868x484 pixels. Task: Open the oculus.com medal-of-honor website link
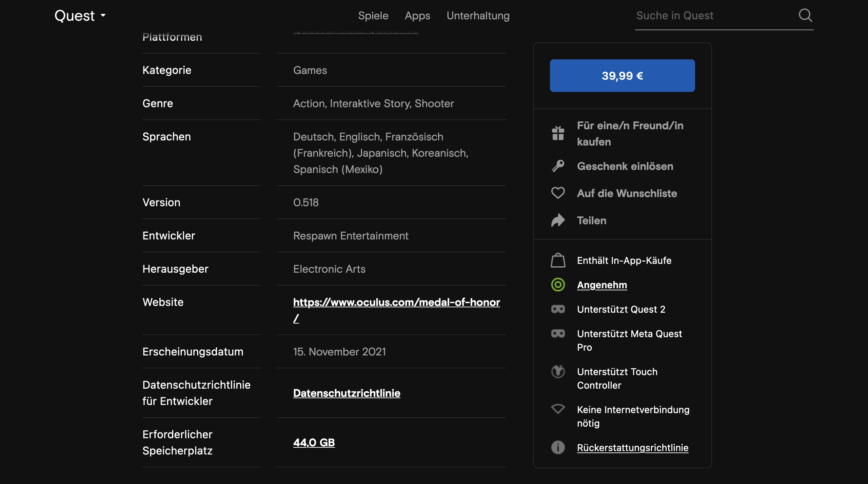click(x=396, y=302)
